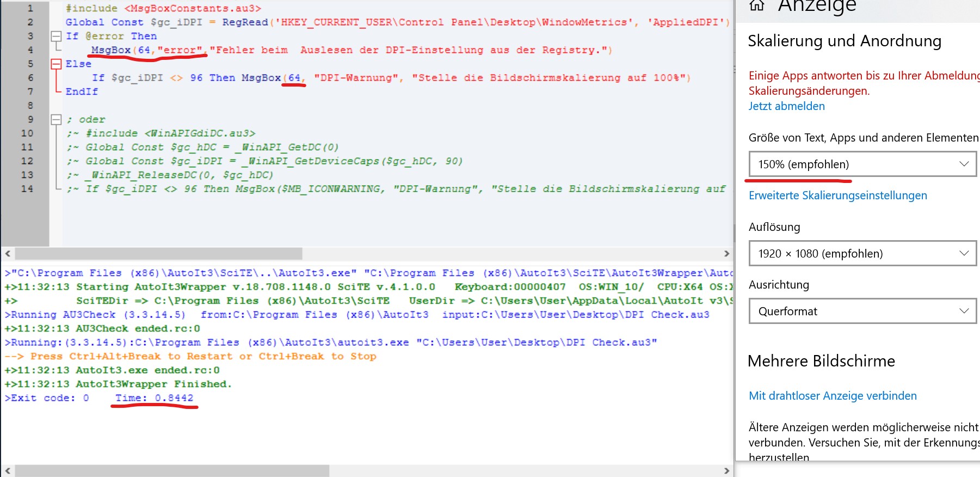
Task: Click the output pane's scroll-left arrow
Action: point(8,471)
